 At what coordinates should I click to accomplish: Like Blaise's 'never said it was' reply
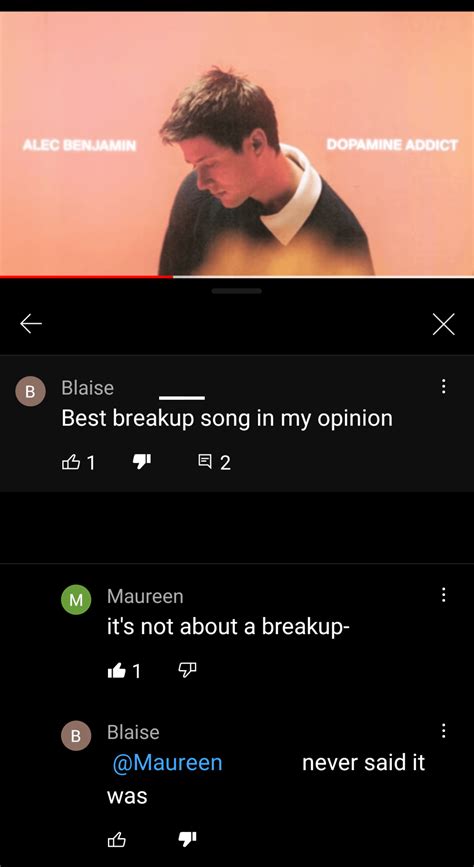[x=116, y=840]
